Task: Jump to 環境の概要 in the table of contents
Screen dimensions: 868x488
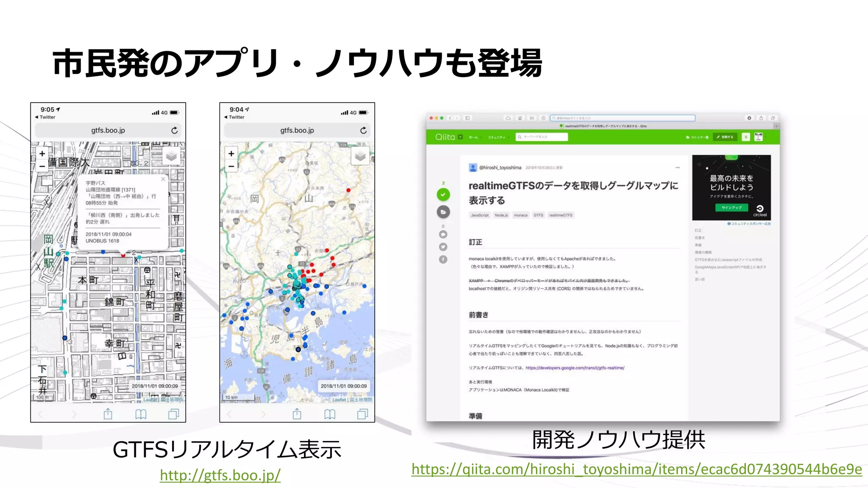Action: click(x=703, y=252)
